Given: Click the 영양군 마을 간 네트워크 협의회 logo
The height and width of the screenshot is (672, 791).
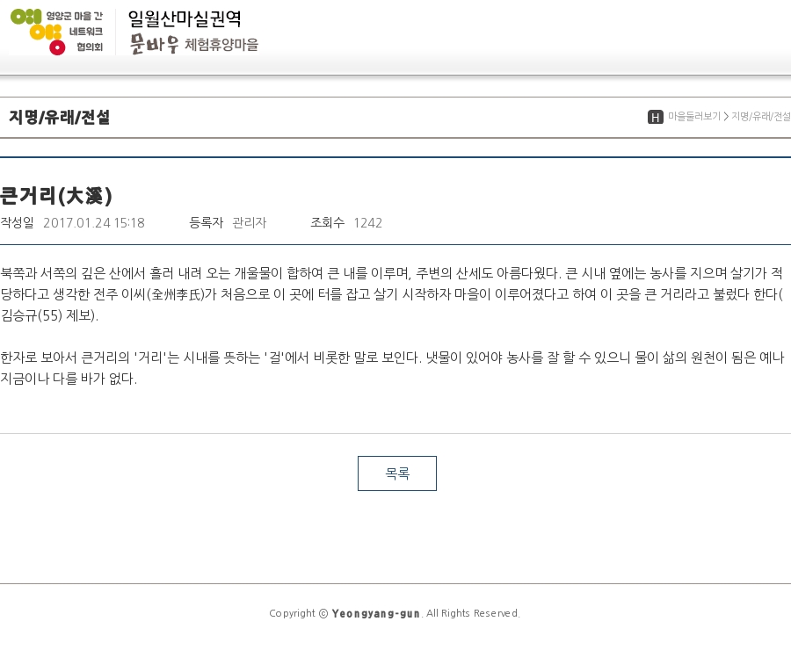Looking at the screenshot, I should [x=57, y=32].
